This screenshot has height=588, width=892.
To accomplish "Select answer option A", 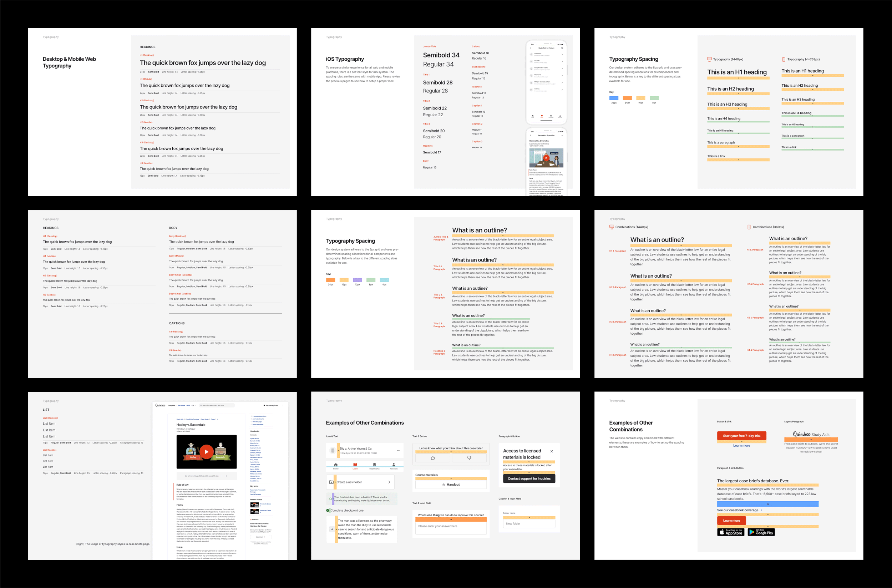I will [332, 529].
